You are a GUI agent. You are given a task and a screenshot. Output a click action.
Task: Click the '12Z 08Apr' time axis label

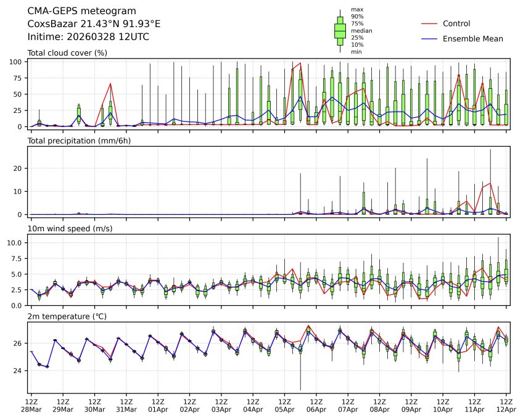[380, 405]
